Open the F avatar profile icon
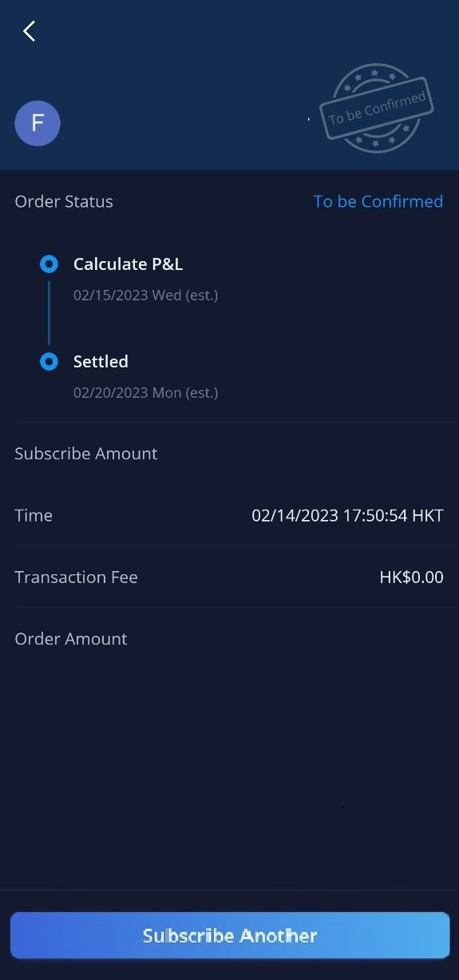Screen dimensions: 459x980 click(x=38, y=123)
